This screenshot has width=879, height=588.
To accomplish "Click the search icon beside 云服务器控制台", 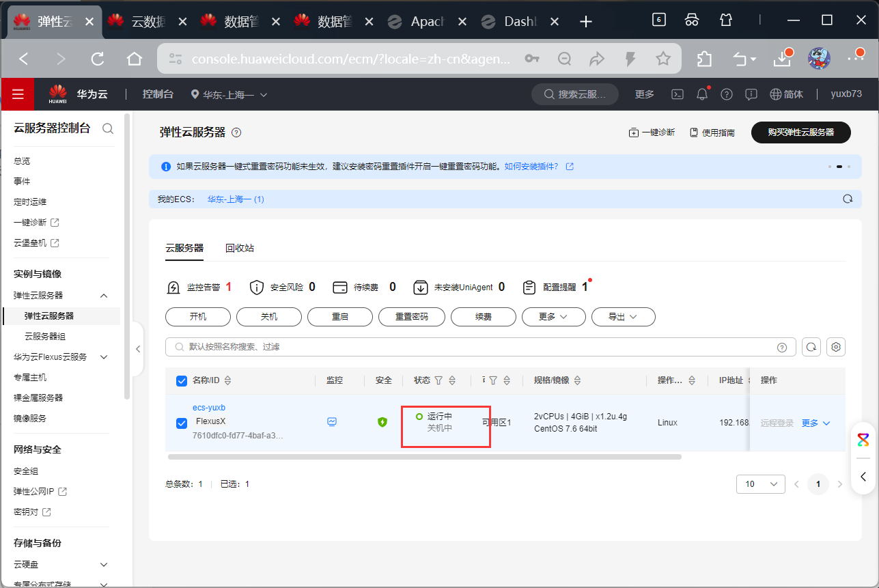I will (x=108, y=128).
